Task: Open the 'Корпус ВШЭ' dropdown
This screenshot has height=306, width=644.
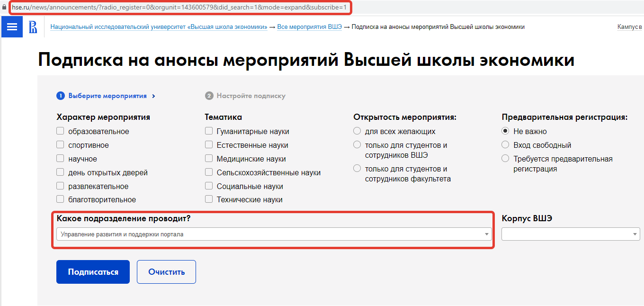Action: click(571, 234)
